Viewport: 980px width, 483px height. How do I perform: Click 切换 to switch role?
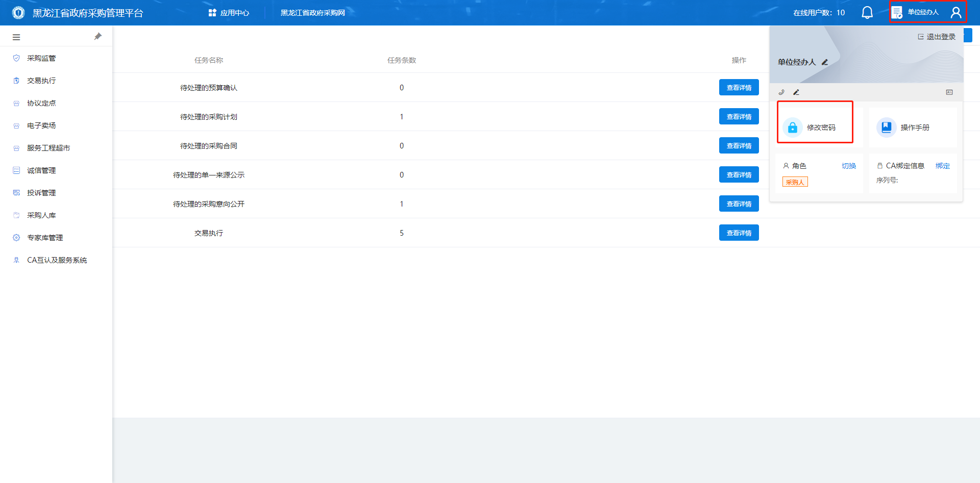pyautogui.click(x=849, y=166)
